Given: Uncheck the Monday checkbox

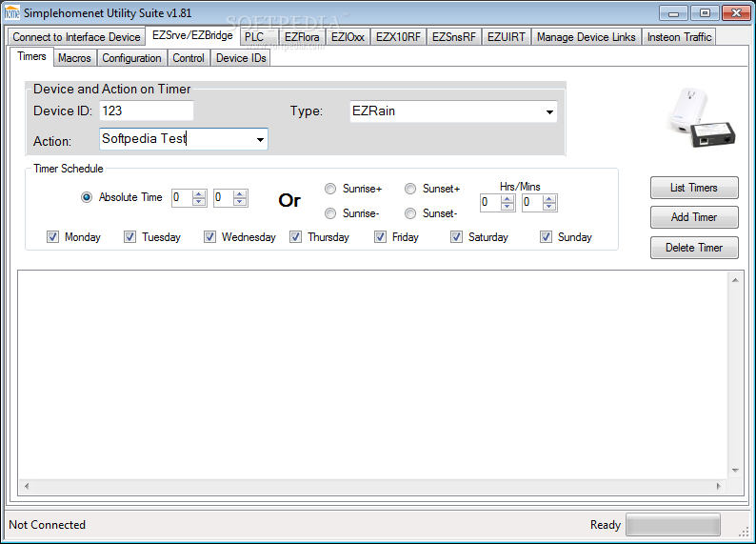Looking at the screenshot, I should click(x=52, y=237).
